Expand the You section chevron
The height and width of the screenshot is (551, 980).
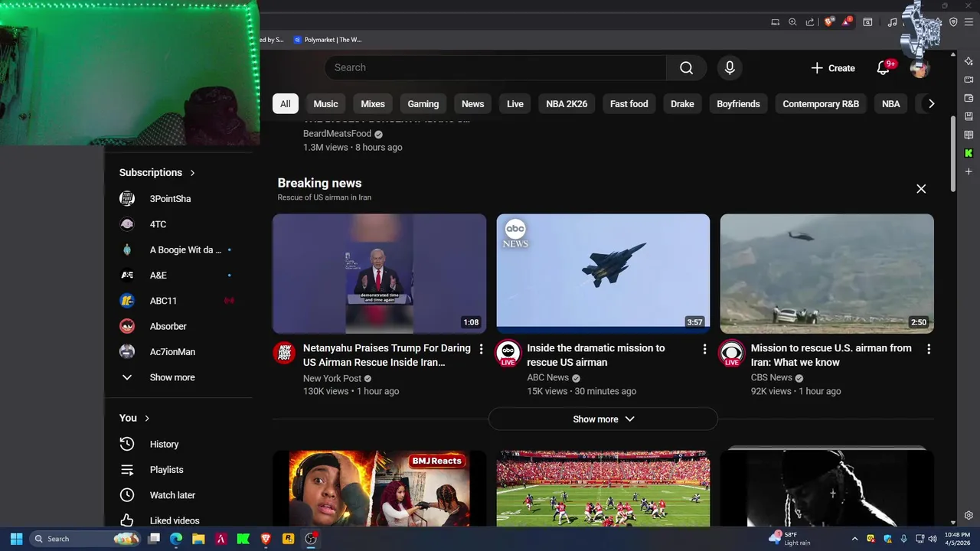click(147, 419)
